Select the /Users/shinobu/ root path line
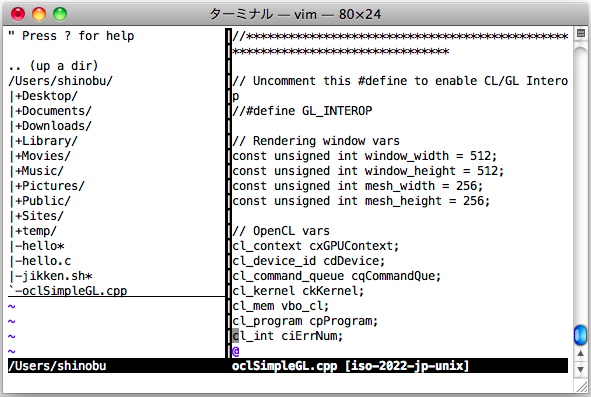Screen dimensions: 591x397 coord(60,81)
